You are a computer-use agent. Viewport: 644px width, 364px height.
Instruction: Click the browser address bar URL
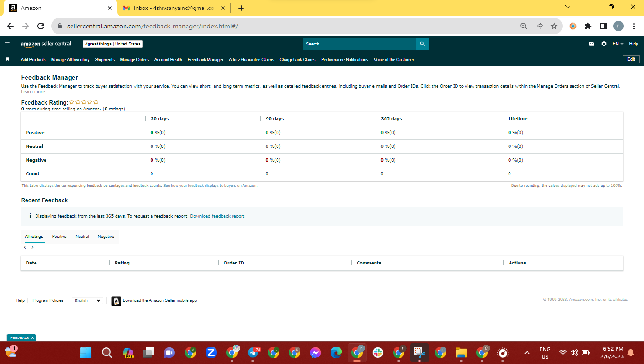point(152,27)
